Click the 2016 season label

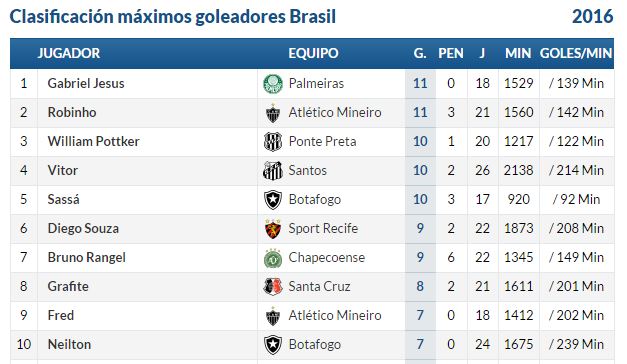(593, 16)
